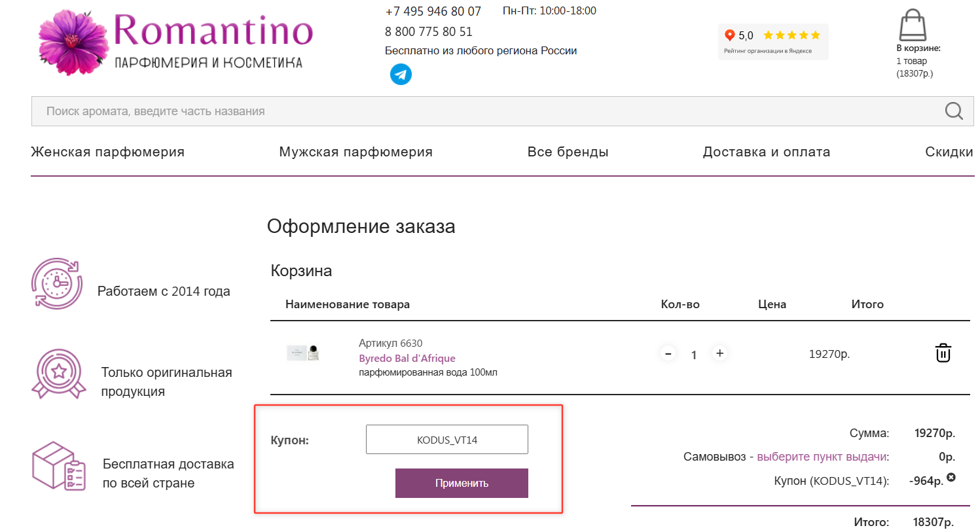This screenshot has height=530, width=980.
Task: Click inside the coupon code input field
Action: (447, 439)
